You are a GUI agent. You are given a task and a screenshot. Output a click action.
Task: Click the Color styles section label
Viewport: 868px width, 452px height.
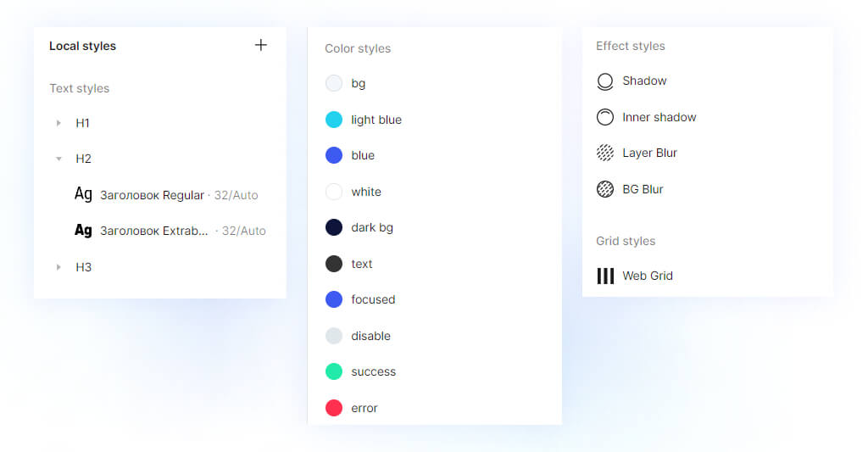358,48
